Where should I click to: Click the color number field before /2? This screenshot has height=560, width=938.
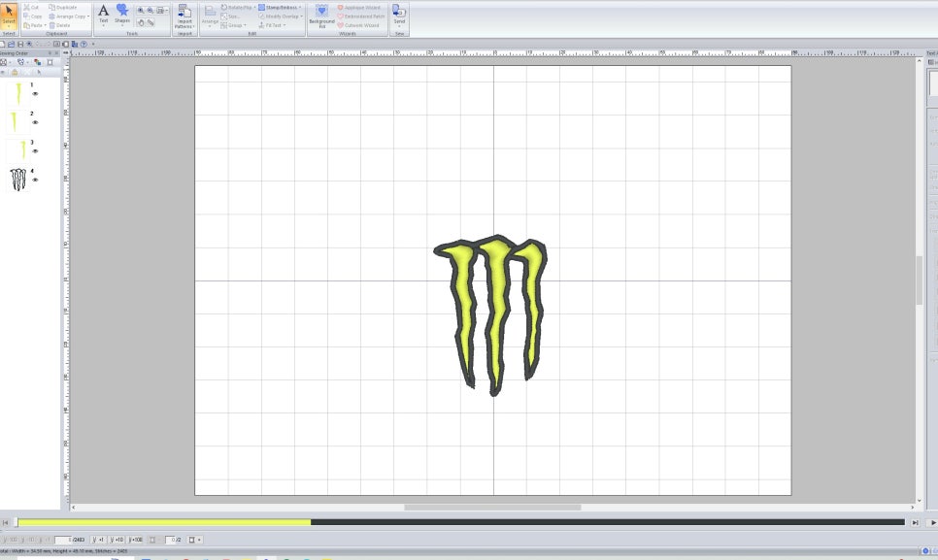coord(169,540)
